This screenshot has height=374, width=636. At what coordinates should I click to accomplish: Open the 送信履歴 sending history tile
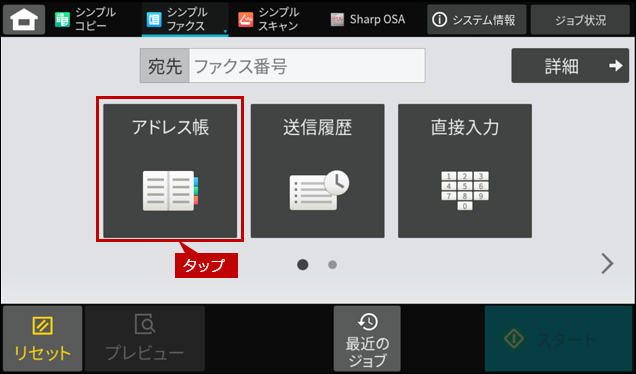(x=318, y=171)
